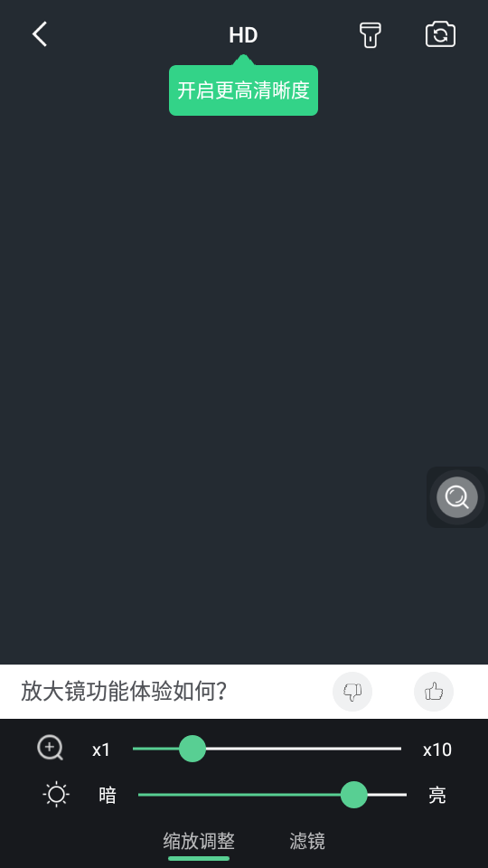This screenshot has width=488, height=868.
Task: Set zoom to minimum x1 label
Action: 101,750
